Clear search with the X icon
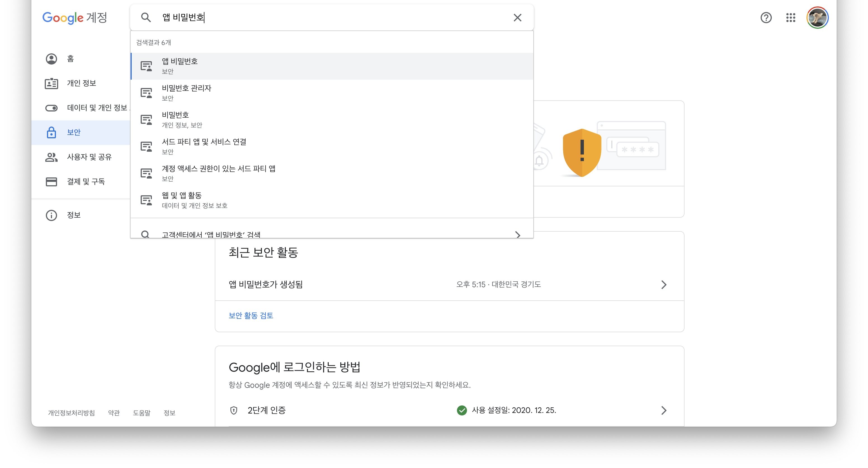Viewport: 868px width, 468px height. click(x=517, y=18)
